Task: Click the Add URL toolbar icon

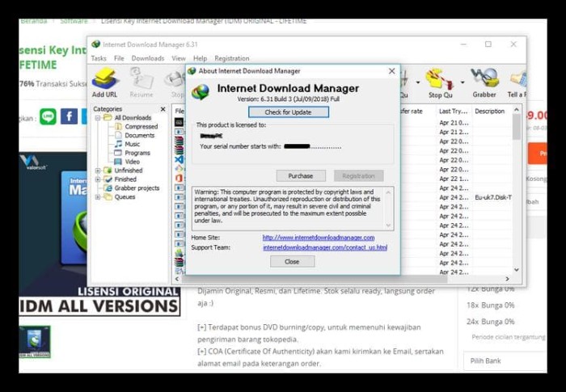Action: coord(104,82)
